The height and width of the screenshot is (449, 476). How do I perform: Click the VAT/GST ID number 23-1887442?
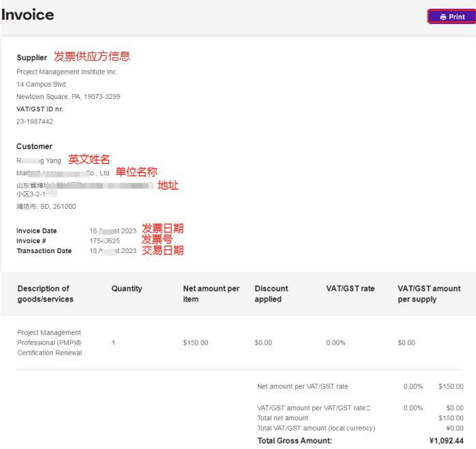(x=35, y=121)
